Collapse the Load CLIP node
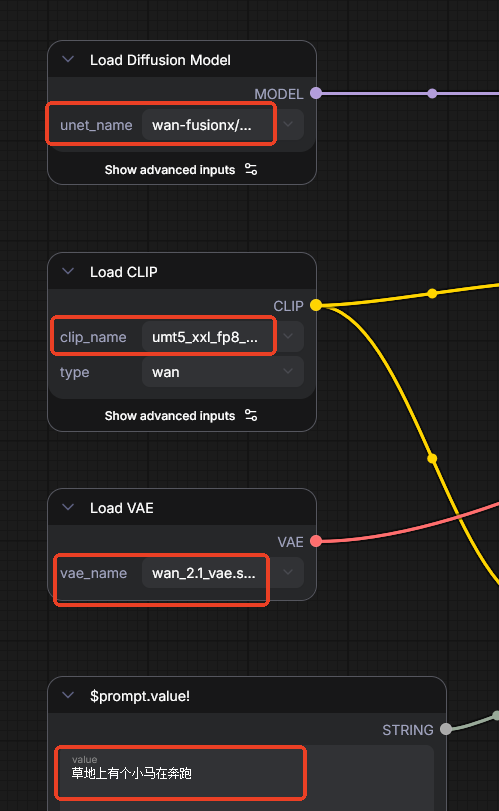 click(68, 272)
